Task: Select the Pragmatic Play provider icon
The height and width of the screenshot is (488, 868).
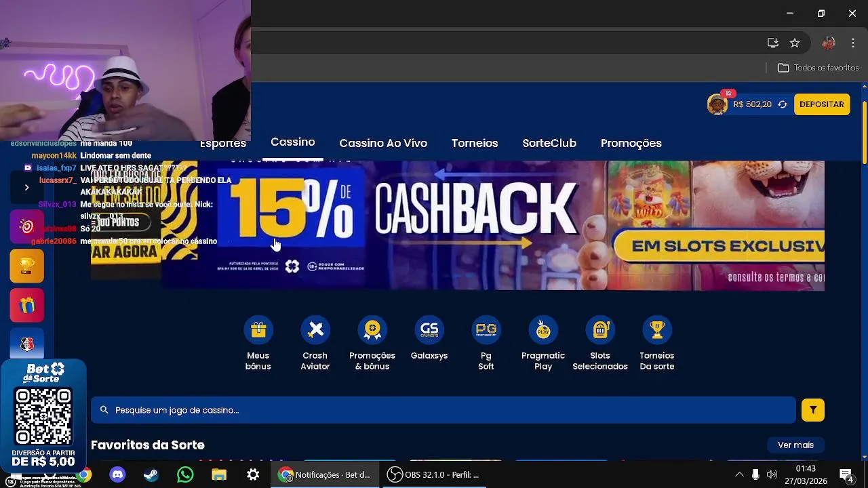Action: (542, 330)
